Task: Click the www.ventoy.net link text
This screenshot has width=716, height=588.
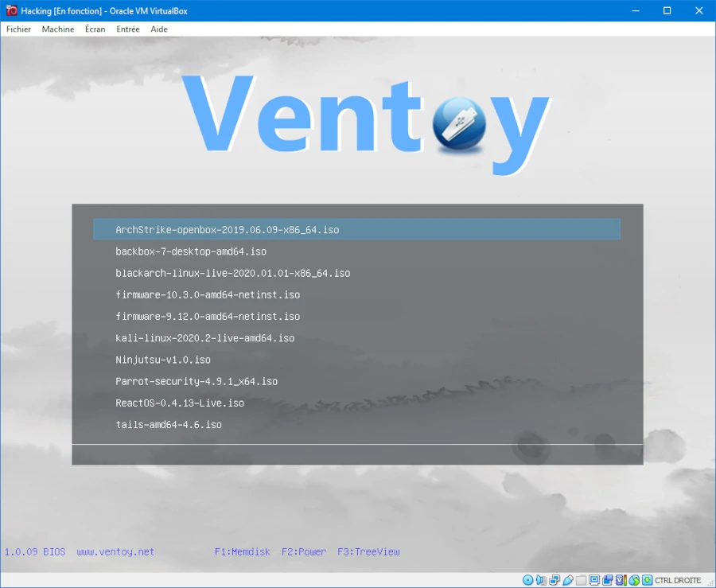Action: (115, 552)
